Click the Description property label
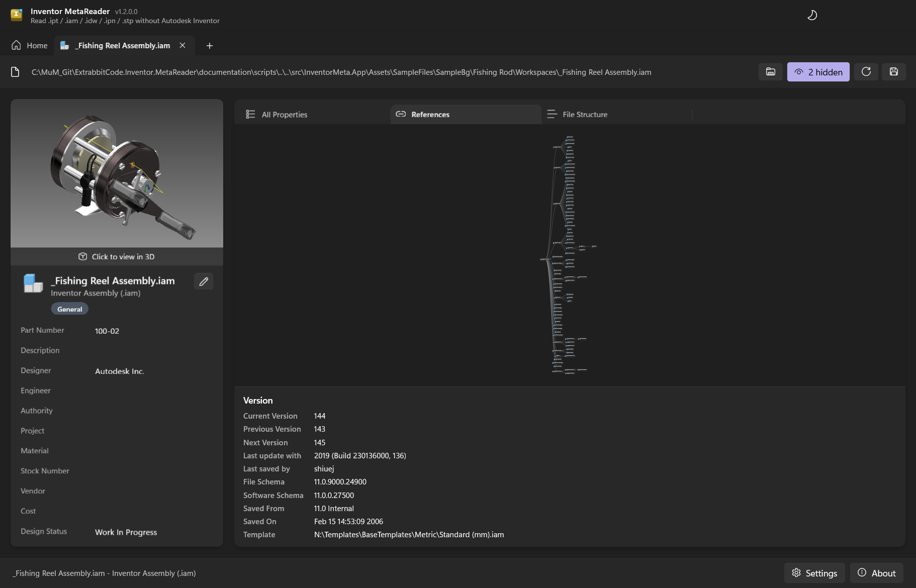Screen dimensions: 916x588 coord(40,350)
